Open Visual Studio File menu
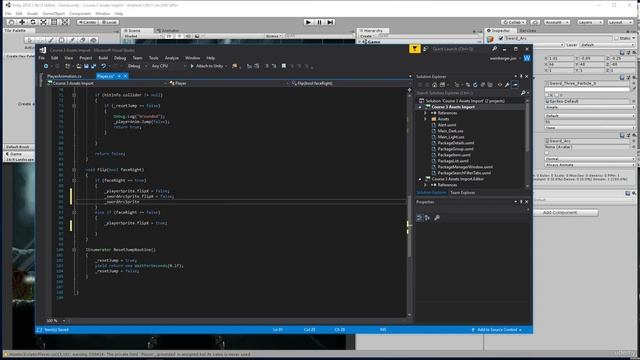The height and width of the screenshot is (360, 640). [x=42, y=58]
